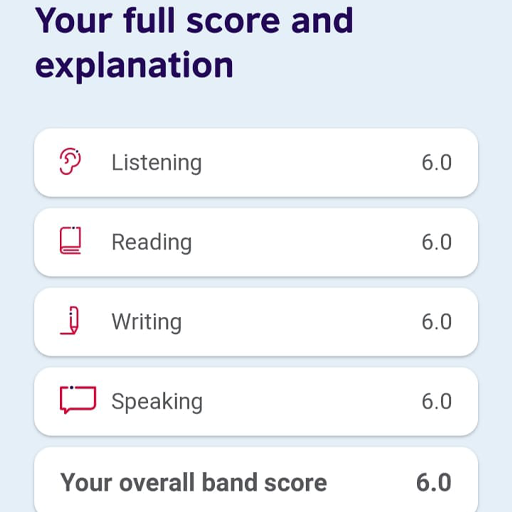Select the Speaking label text
The width and height of the screenshot is (512, 512).
tap(157, 402)
